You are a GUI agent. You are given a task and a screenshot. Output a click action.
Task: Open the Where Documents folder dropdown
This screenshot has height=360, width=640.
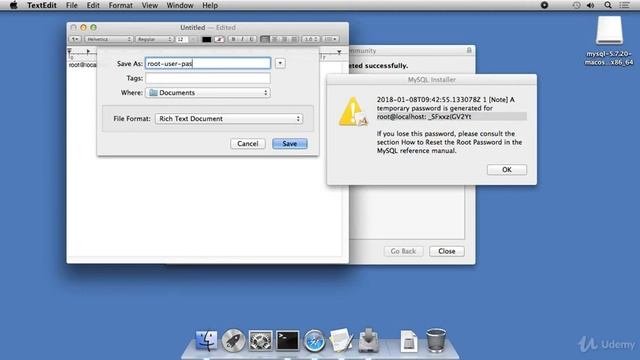click(x=208, y=93)
